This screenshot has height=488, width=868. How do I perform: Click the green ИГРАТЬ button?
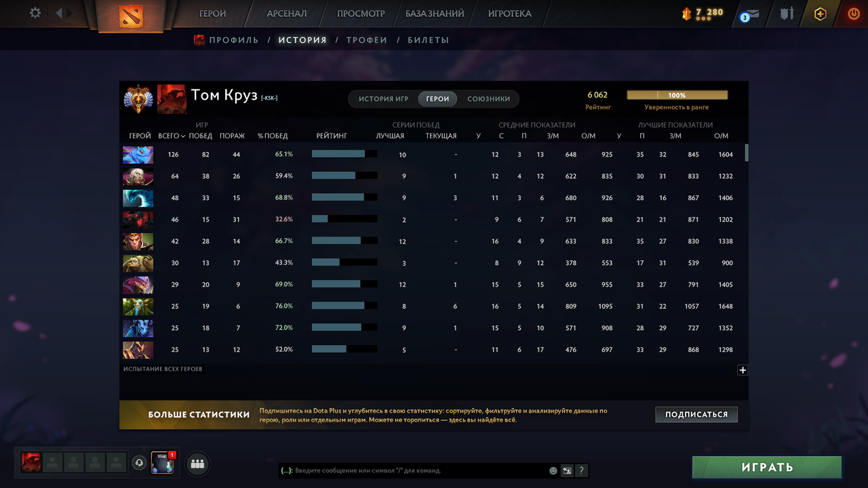click(767, 467)
